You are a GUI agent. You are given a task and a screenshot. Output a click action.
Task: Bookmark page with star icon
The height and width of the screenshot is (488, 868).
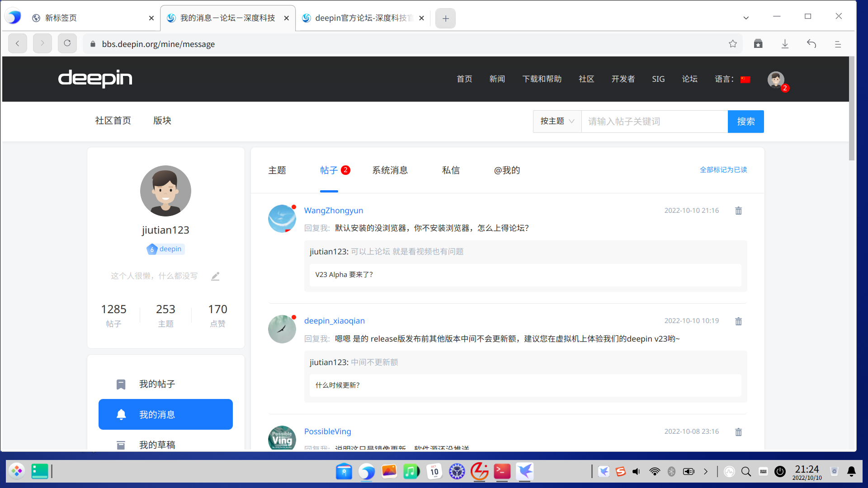click(x=733, y=44)
